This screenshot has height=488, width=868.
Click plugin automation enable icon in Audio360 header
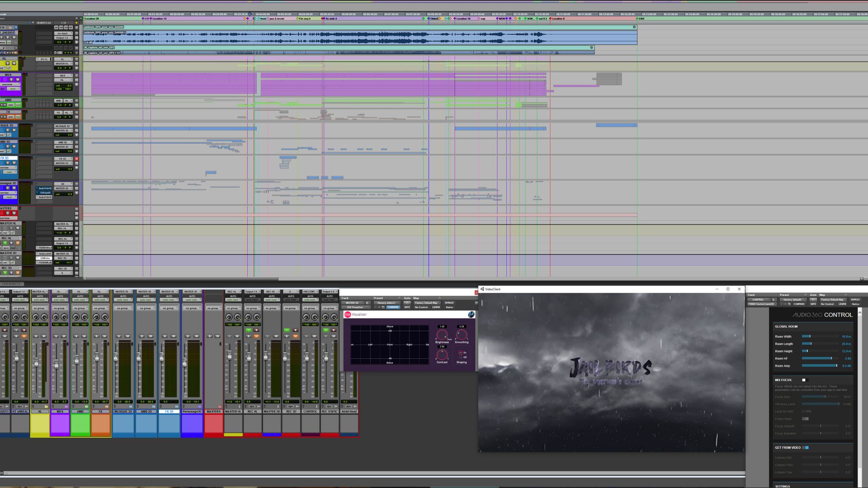[813, 300]
